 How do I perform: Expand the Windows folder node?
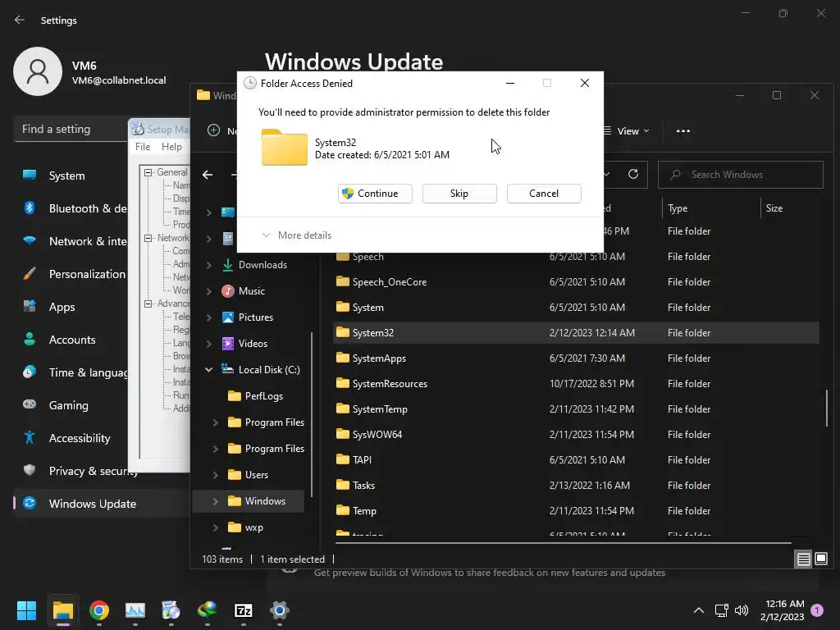tap(216, 501)
